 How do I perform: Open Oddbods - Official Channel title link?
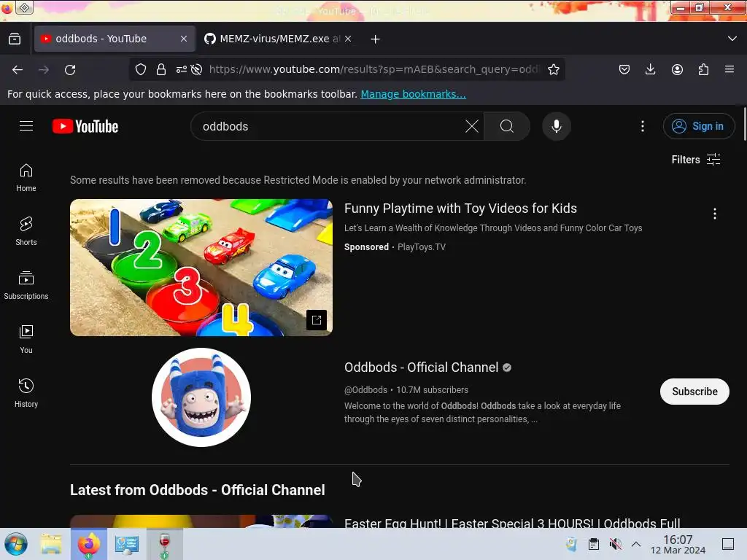[x=421, y=367]
